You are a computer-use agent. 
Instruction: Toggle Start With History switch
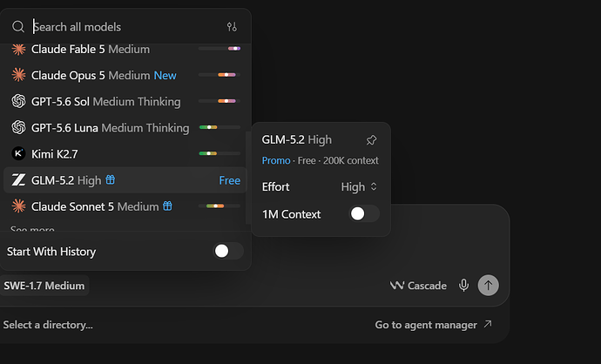(228, 252)
